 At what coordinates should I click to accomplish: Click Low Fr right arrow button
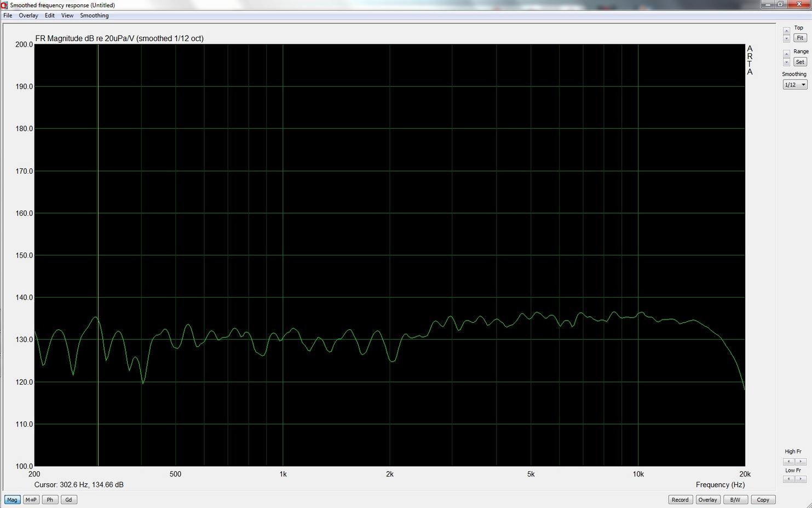[801, 479]
